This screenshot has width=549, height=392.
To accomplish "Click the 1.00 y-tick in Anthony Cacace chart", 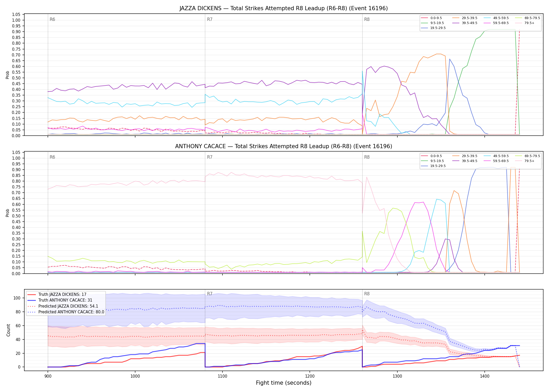I will (16, 158).
